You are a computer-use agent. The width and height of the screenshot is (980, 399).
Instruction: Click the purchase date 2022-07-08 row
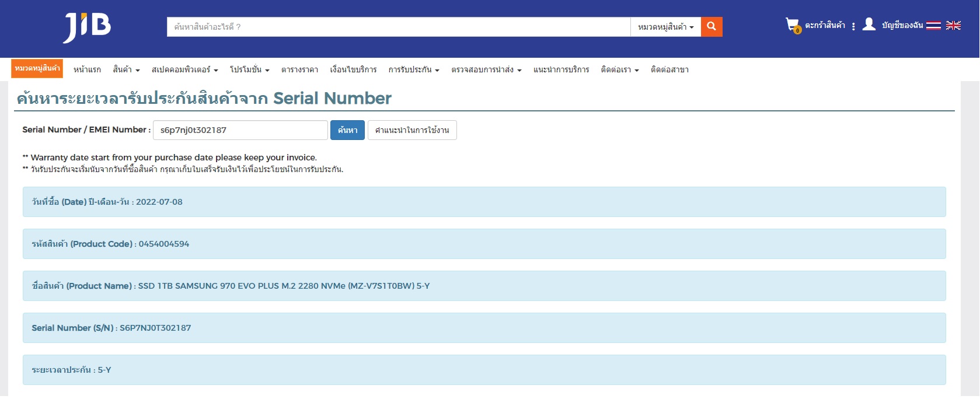pyautogui.click(x=484, y=202)
